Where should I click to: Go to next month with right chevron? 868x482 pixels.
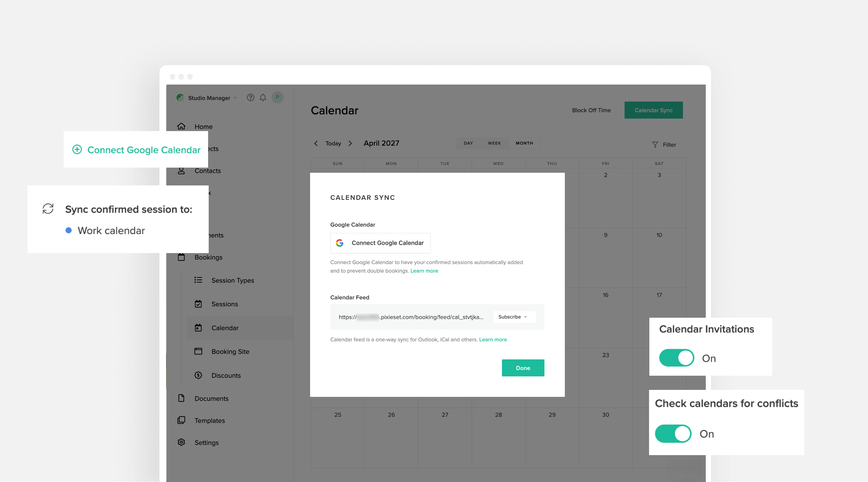pos(350,143)
